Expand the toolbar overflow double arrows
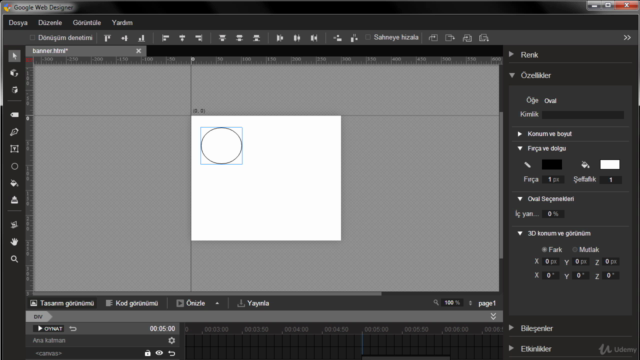640x360 pixels. coord(627,38)
